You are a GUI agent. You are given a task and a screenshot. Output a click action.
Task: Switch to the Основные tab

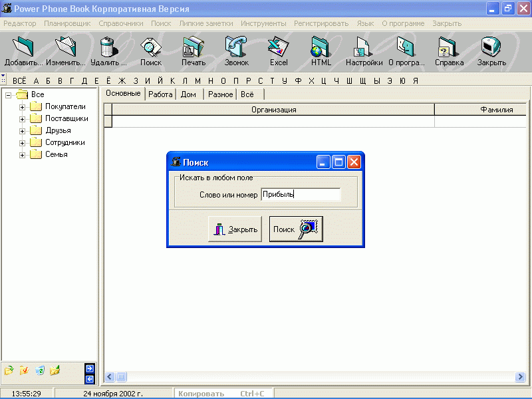tap(123, 93)
